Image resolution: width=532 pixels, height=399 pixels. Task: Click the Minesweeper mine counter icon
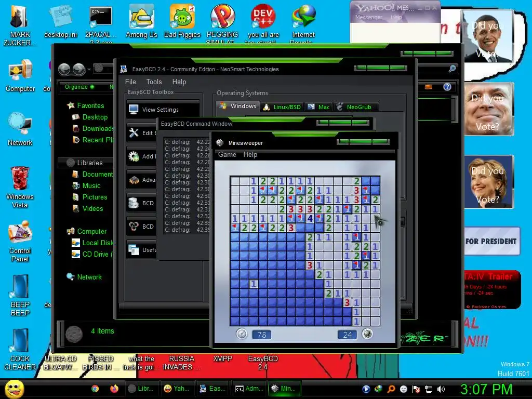pos(367,334)
